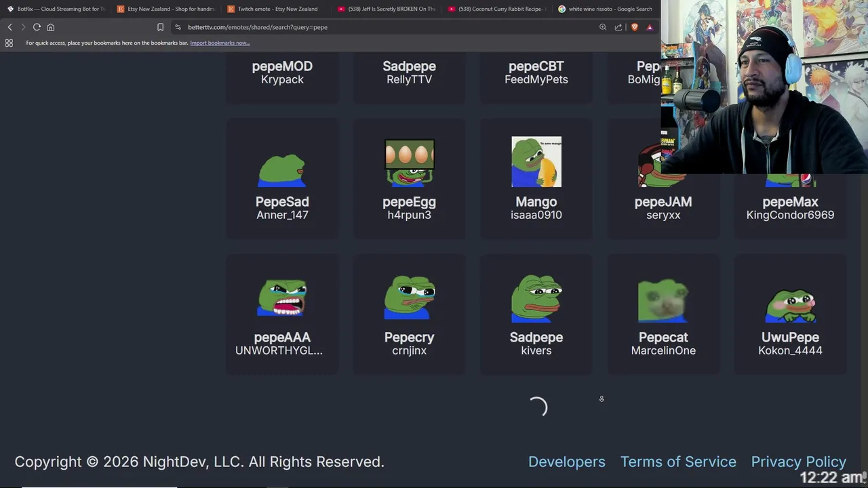Click the pepeJAM emote name
The height and width of the screenshot is (488, 868).
click(663, 202)
